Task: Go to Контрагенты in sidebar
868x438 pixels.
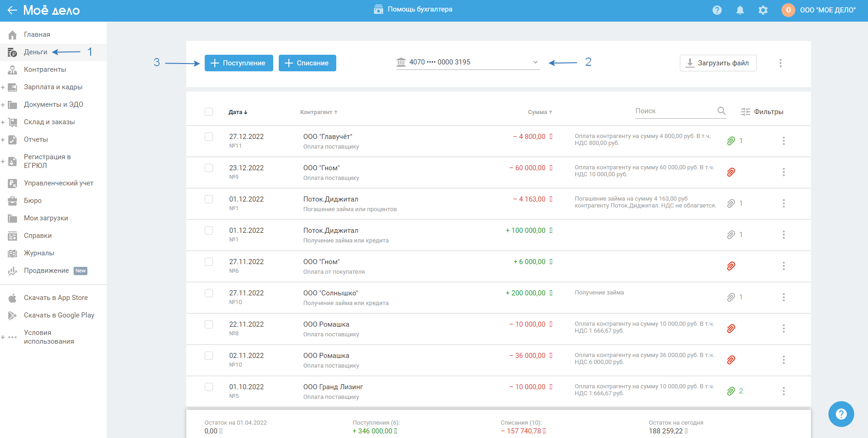Action: coord(45,69)
